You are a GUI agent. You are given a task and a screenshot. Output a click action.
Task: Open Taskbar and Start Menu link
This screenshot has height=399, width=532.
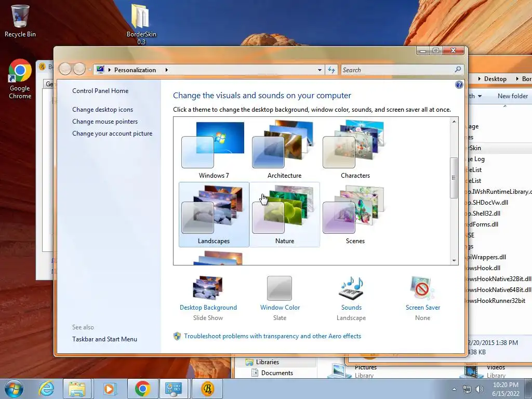[x=104, y=339]
